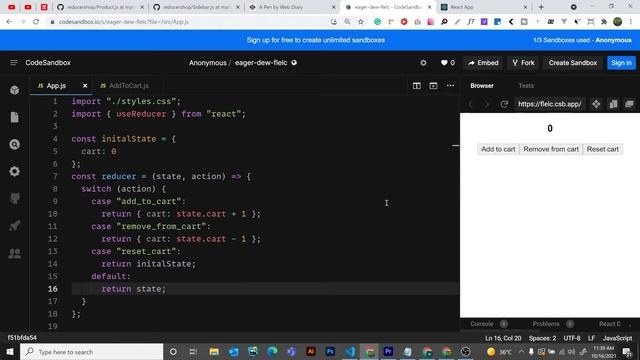Bookmark page with Chrome star icon

click(x=361, y=22)
